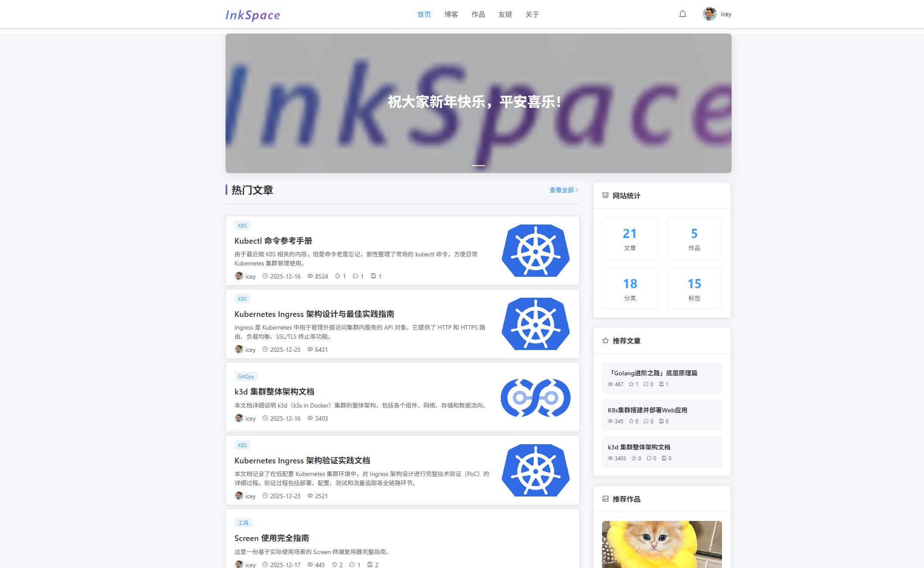Click the GitOps logo of k3d article
Screen dimensions: 924x568
tap(535, 398)
